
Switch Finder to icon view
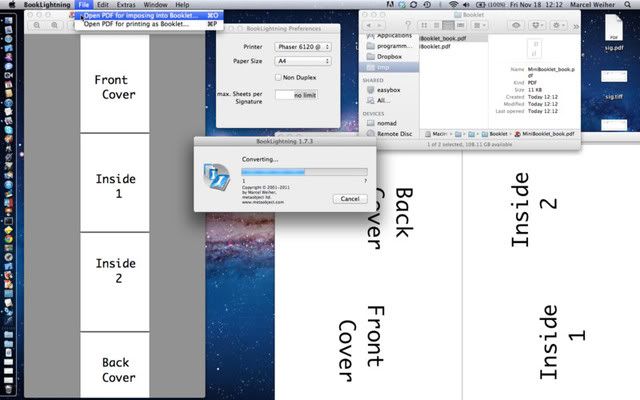[x=424, y=25]
